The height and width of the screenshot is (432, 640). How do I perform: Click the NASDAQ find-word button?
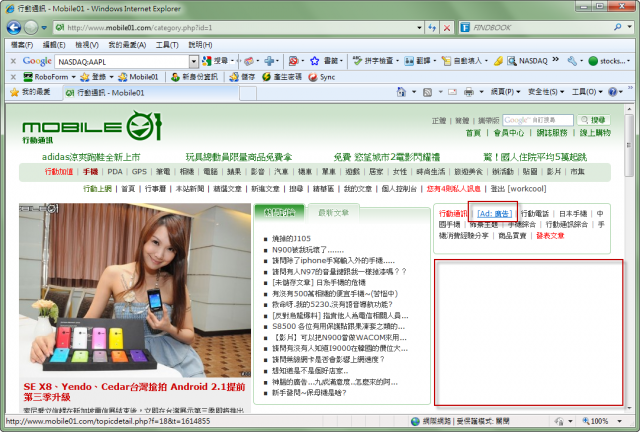point(527,61)
